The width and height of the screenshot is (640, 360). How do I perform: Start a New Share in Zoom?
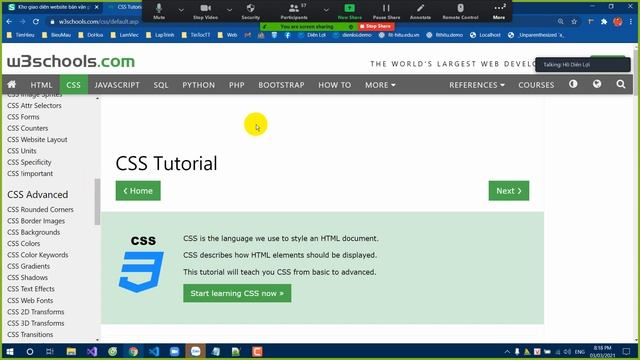(x=350, y=11)
